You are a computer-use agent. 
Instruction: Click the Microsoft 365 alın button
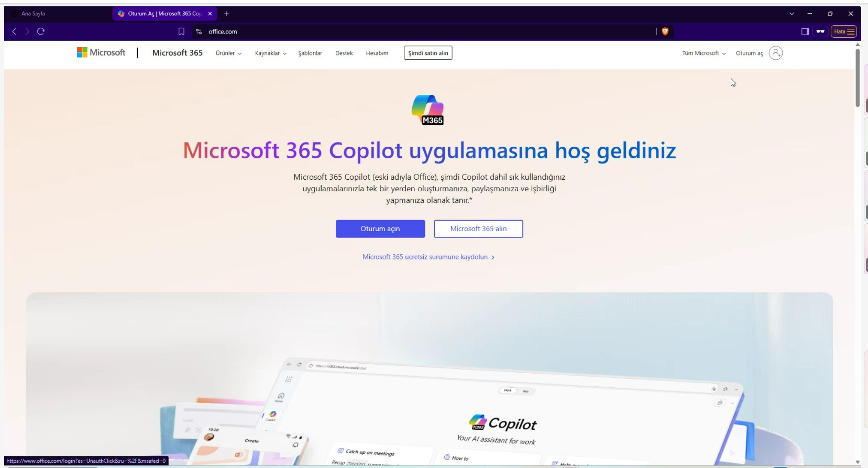pos(478,228)
